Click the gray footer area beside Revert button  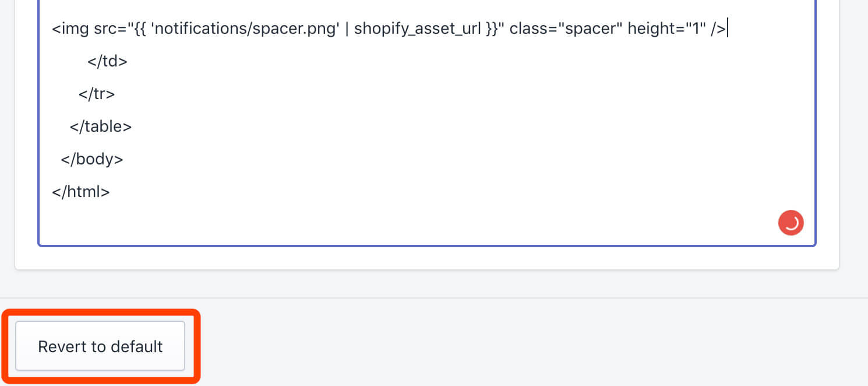(524, 344)
